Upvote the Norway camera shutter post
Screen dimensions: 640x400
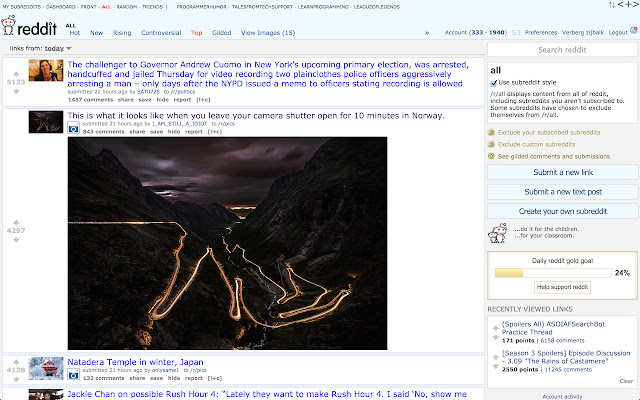point(16,222)
